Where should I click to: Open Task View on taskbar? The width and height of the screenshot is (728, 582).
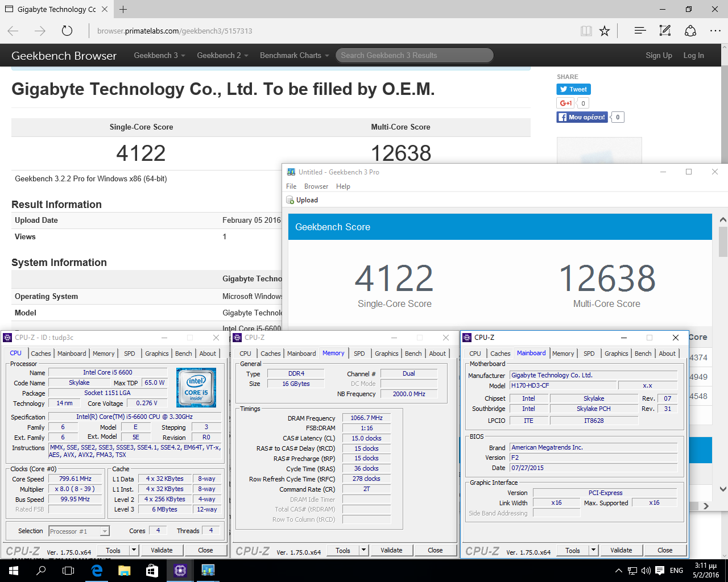click(68, 571)
